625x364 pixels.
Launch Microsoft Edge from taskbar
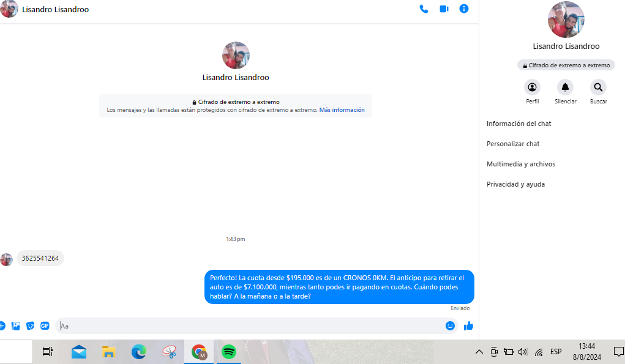click(x=139, y=352)
